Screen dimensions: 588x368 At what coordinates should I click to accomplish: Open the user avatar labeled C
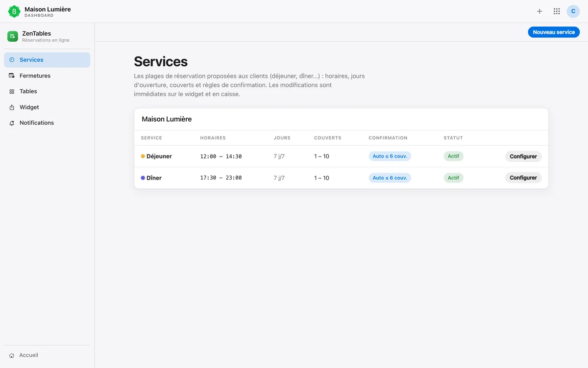pyautogui.click(x=573, y=11)
